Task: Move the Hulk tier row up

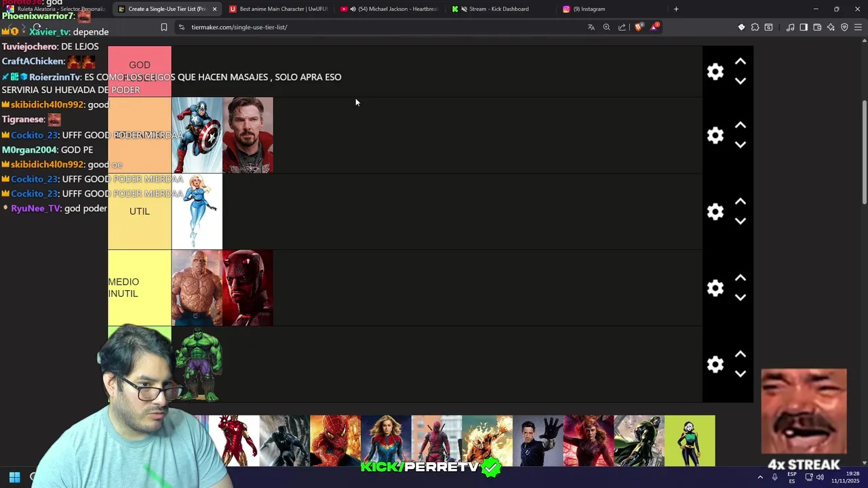Action: point(741,354)
